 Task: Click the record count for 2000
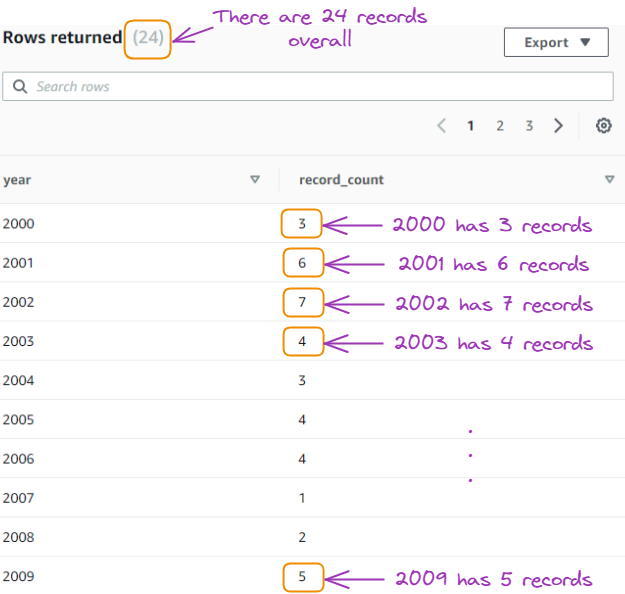coord(302,224)
